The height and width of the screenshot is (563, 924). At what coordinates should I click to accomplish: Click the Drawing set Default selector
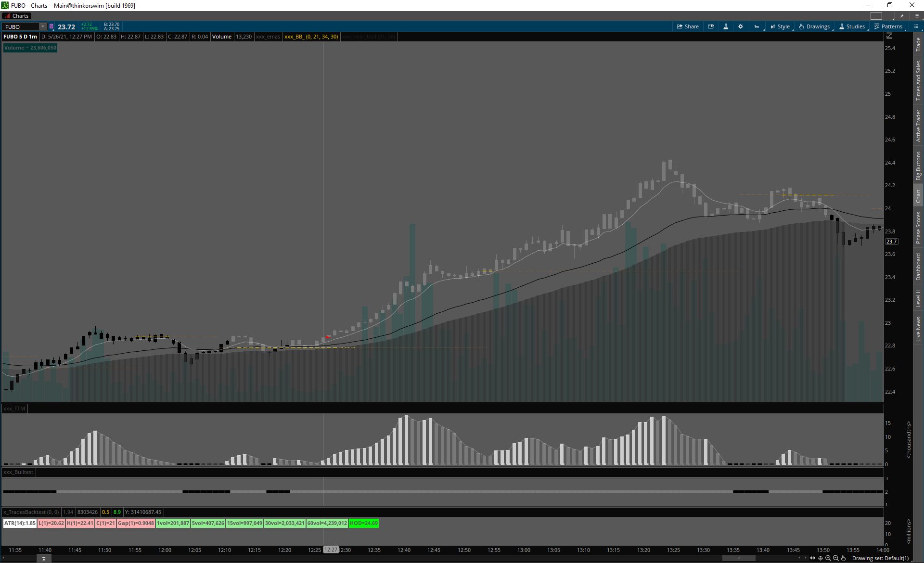pyautogui.click(x=880, y=558)
